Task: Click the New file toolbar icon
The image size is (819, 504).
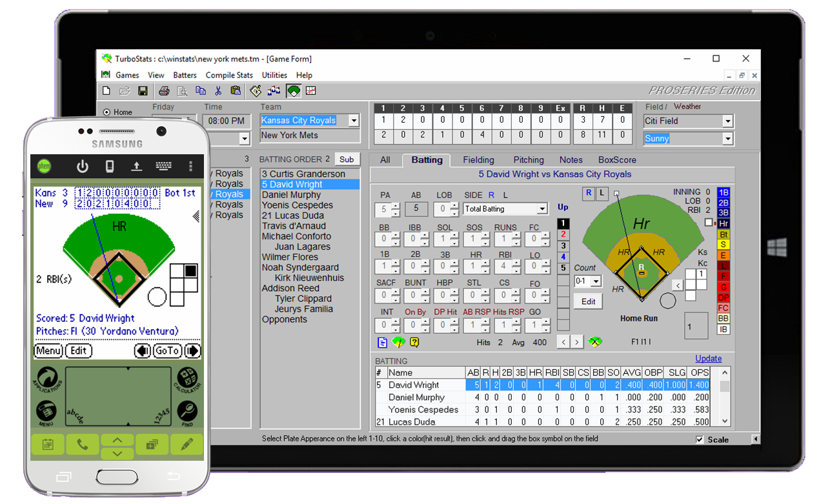Action: (107, 91)
